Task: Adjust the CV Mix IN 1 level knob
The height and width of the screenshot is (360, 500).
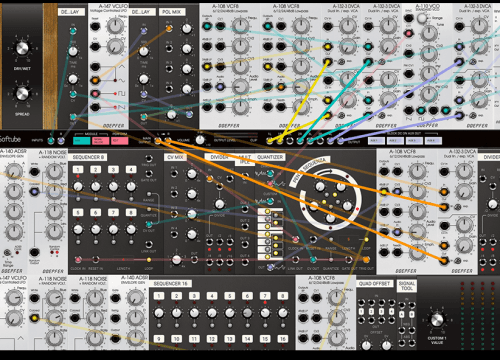Action: pos(192,174)
